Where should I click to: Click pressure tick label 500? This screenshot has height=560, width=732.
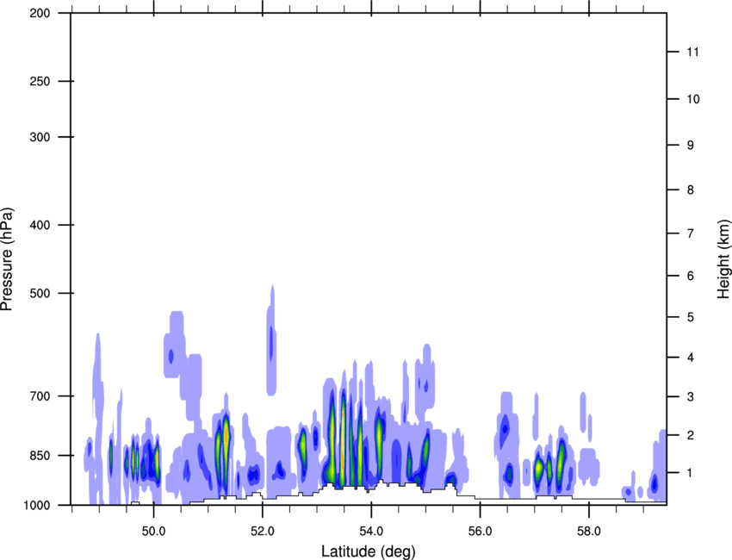click(40, 293)
